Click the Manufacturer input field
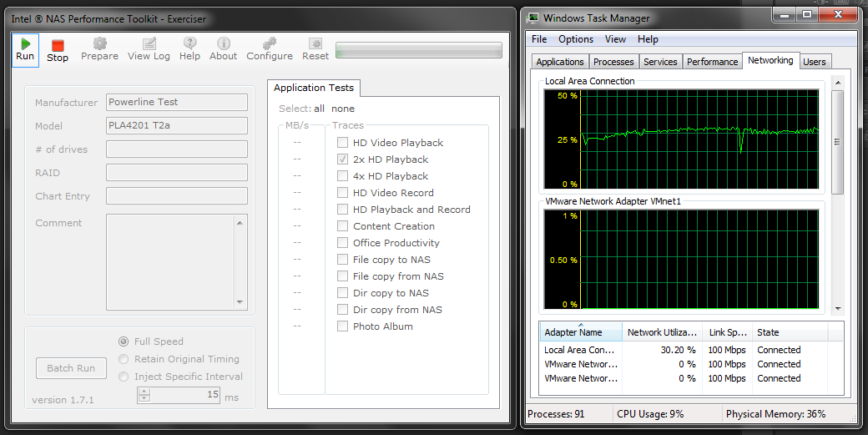This screenshot has height=435, width=868. coord(177,102)
